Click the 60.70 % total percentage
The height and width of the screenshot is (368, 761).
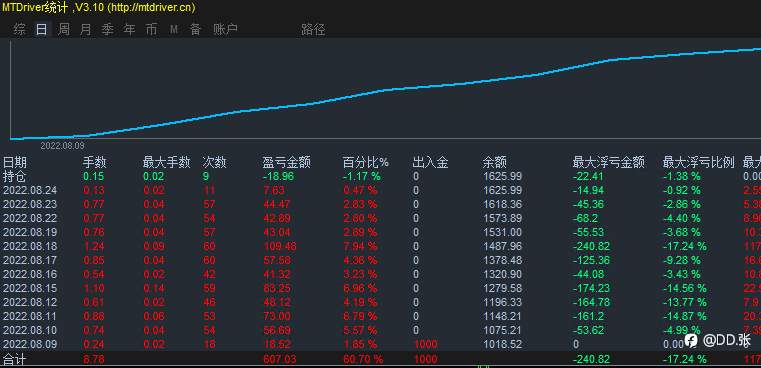[363, 359]
